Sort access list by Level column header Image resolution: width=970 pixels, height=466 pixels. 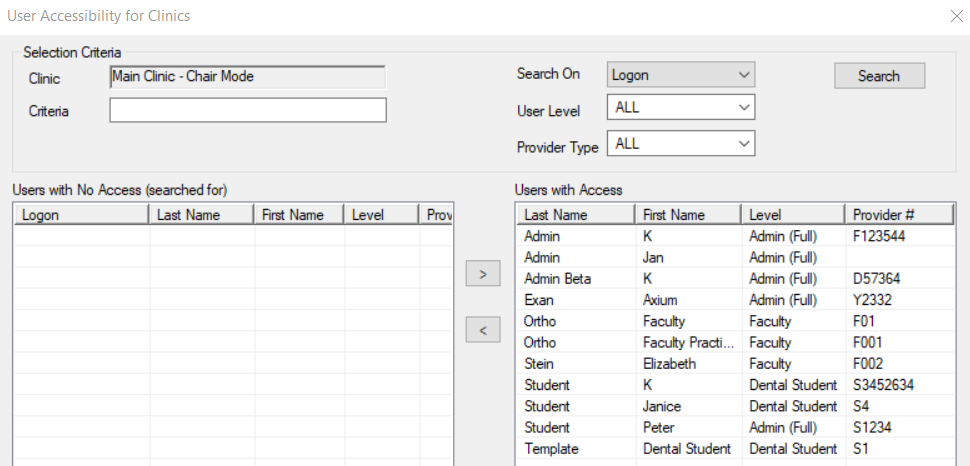point(793,215)
